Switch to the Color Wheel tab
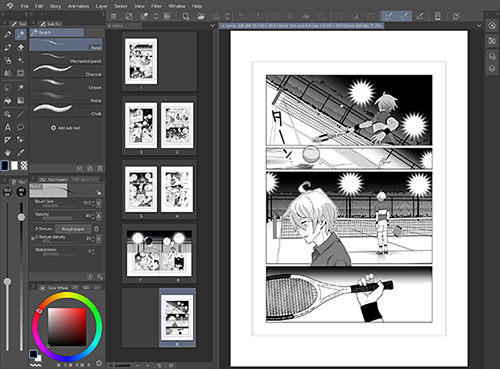500x369 pixels. [54, 287]
